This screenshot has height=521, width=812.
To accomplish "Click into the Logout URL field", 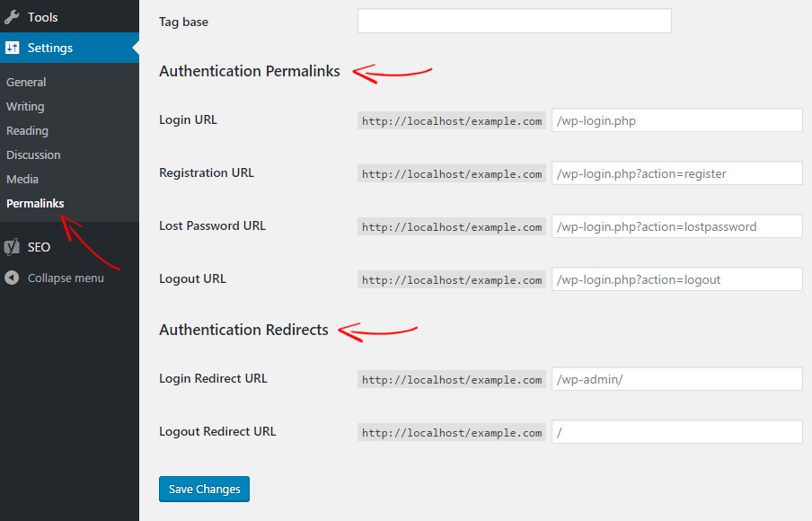I will [677, 279].
